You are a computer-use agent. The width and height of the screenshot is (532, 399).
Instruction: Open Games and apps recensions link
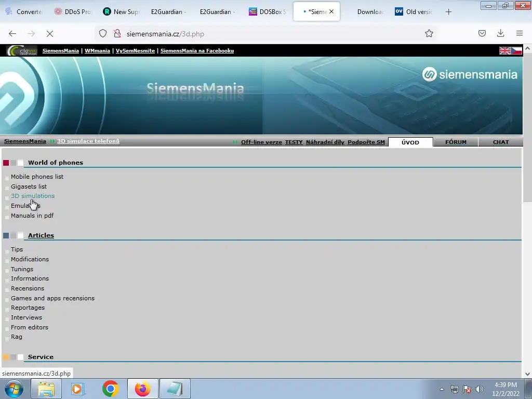pos(52,298)
